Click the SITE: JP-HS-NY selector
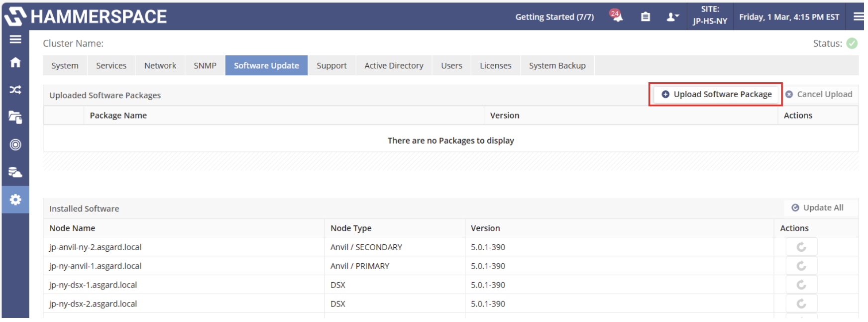Image resolution: width=868 pixels, height=322 pixels. click(x=710, y=15)
